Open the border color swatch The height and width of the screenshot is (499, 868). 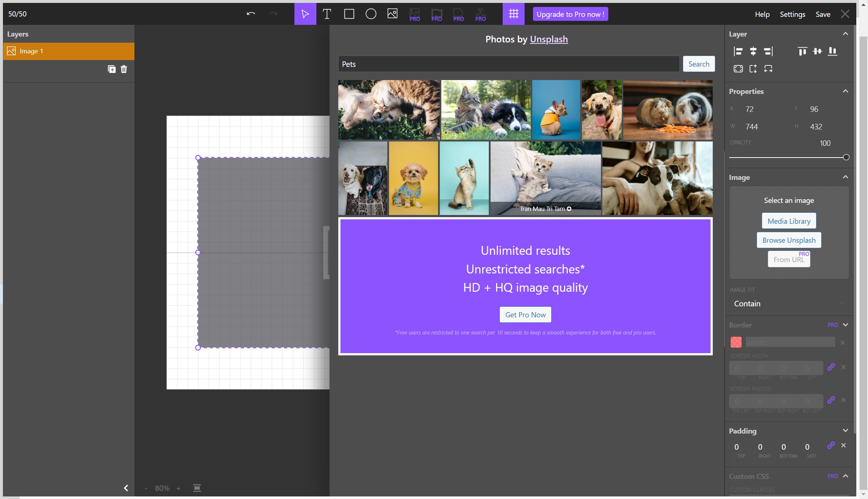pyautogui.click(x=736, y=342)
